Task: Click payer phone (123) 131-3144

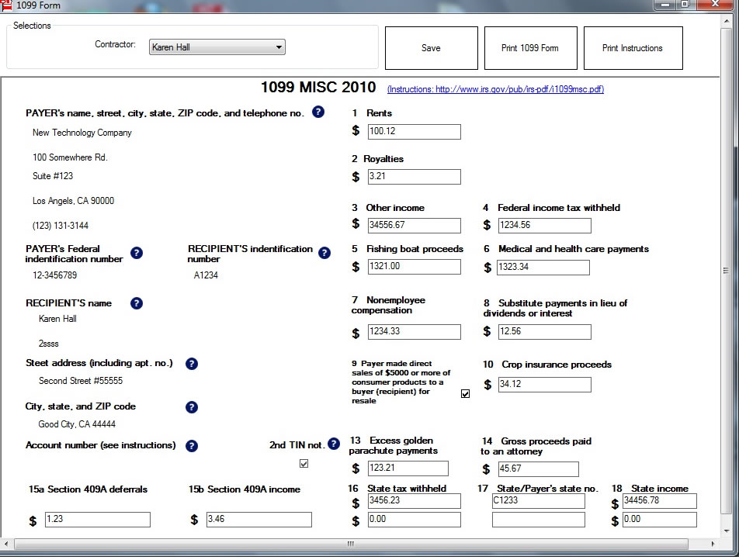Action: pos(61,226)
